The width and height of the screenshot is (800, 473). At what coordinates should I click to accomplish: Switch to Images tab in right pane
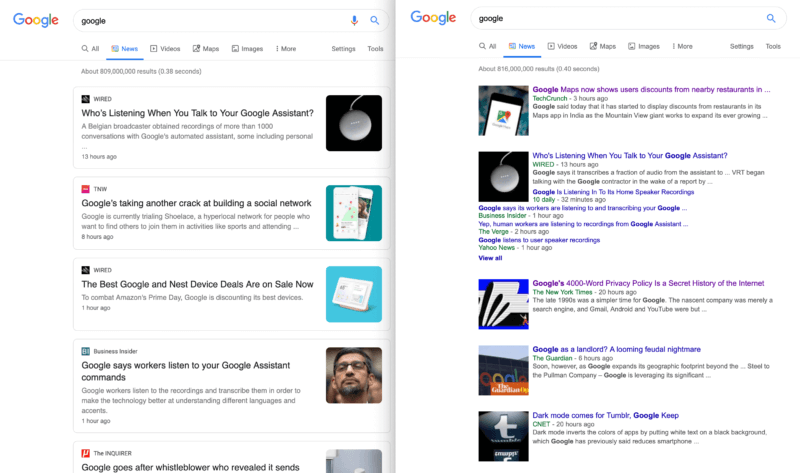pyautogui.click(x=644, y=46)
